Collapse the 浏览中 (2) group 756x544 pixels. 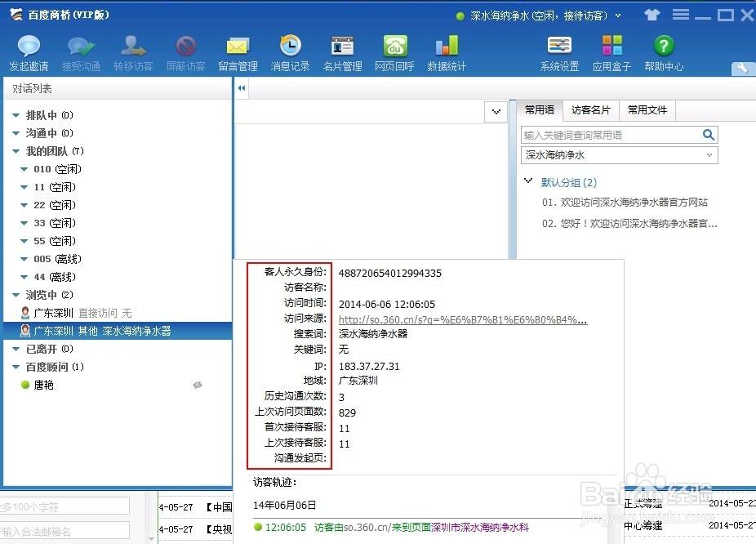pyautogui.click(x=16, y=295)
